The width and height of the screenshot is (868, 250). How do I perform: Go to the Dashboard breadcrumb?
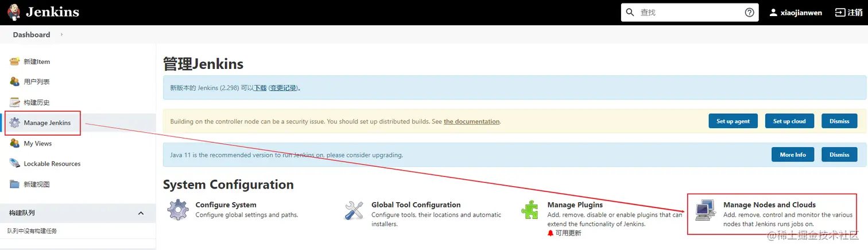click(x=32, y=34)
